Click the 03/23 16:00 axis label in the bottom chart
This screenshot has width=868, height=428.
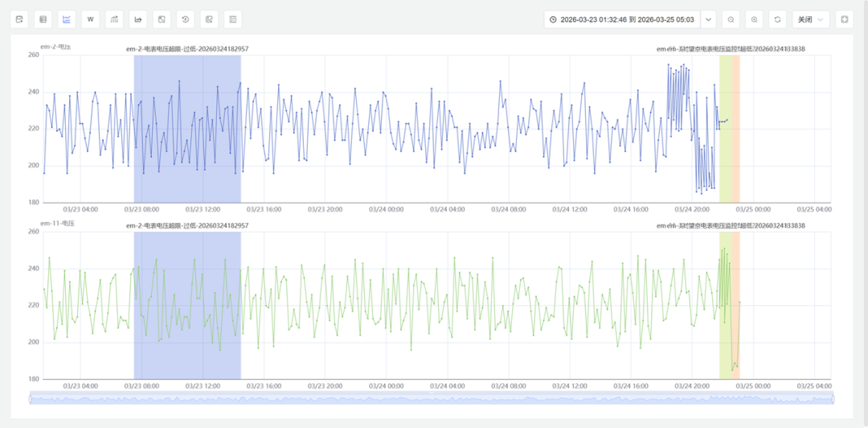(x=264, y=386)
